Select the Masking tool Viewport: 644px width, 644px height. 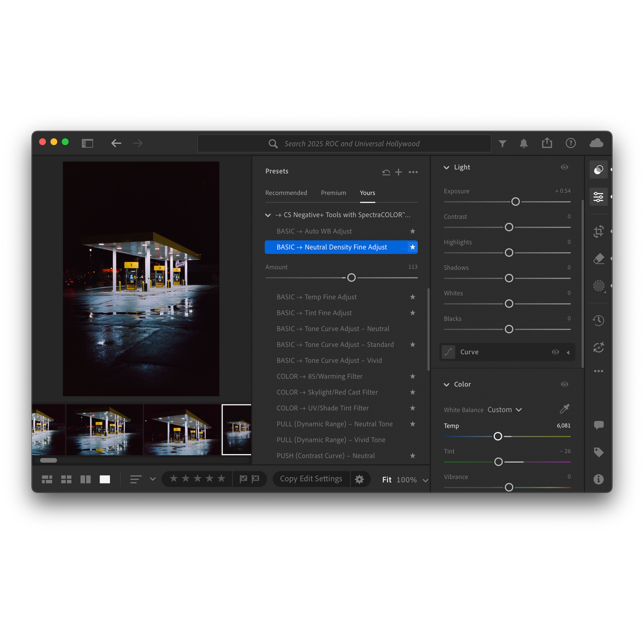click(598, 286)
